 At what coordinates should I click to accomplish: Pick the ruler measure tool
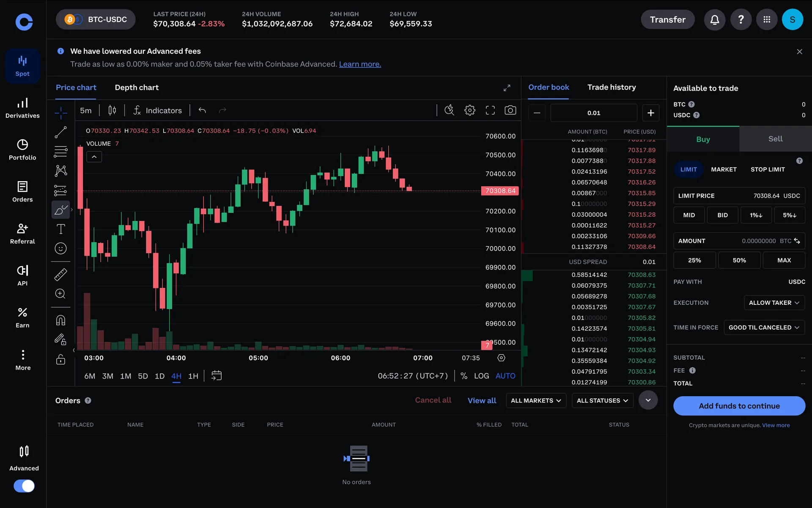point(60,275)
